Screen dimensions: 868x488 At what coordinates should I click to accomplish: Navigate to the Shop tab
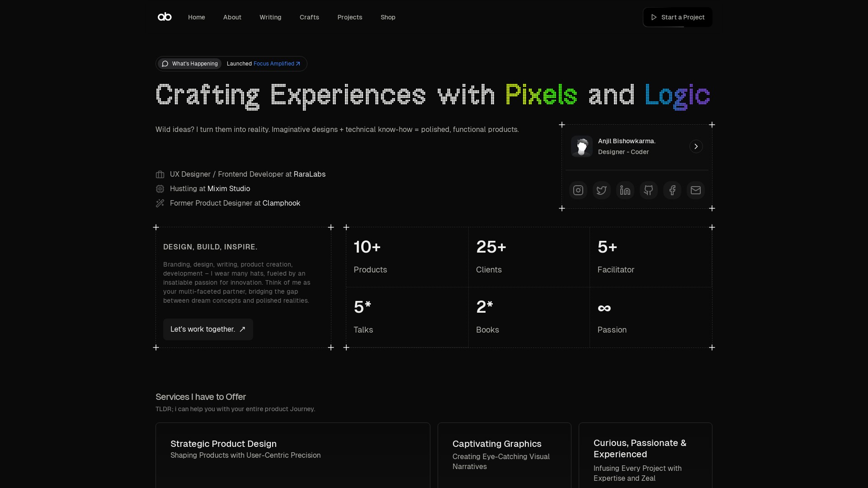point(388,17)
